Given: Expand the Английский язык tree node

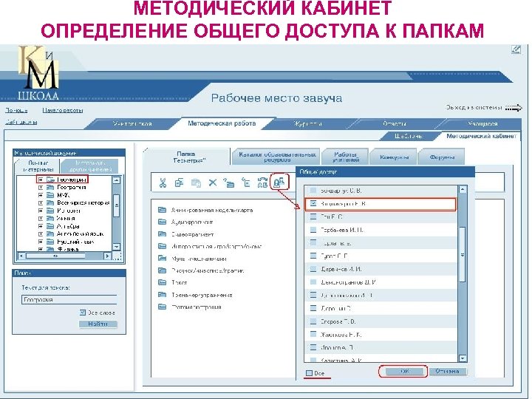Looking at the screenshot, I should tap(41, 234).
